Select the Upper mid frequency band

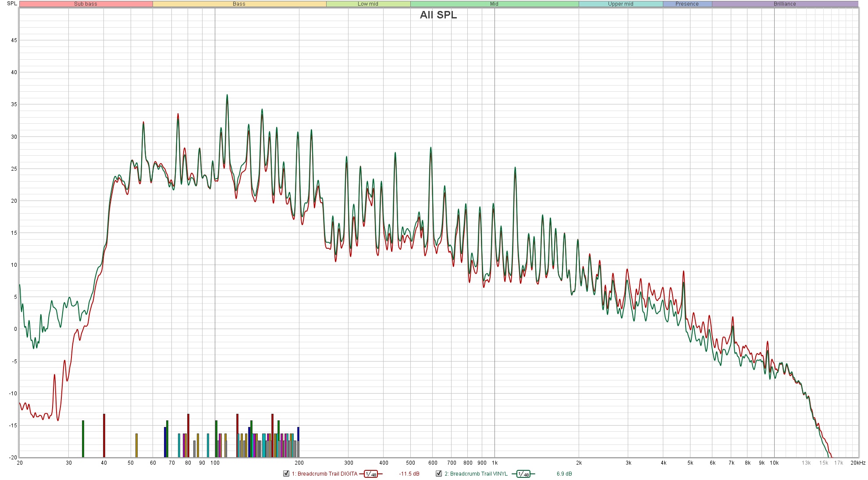[620, 4]
